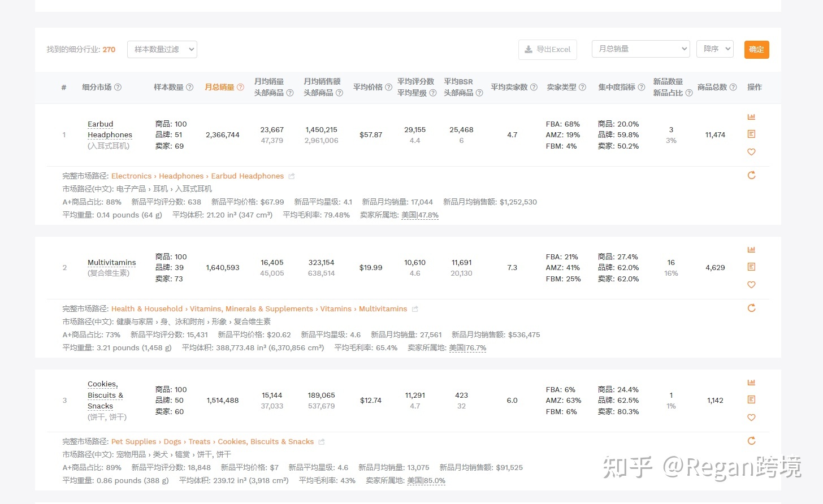Screen dimensions: 823x504
Task: Click help icon next to 卖家类型 header
Action: click(582, 87)
